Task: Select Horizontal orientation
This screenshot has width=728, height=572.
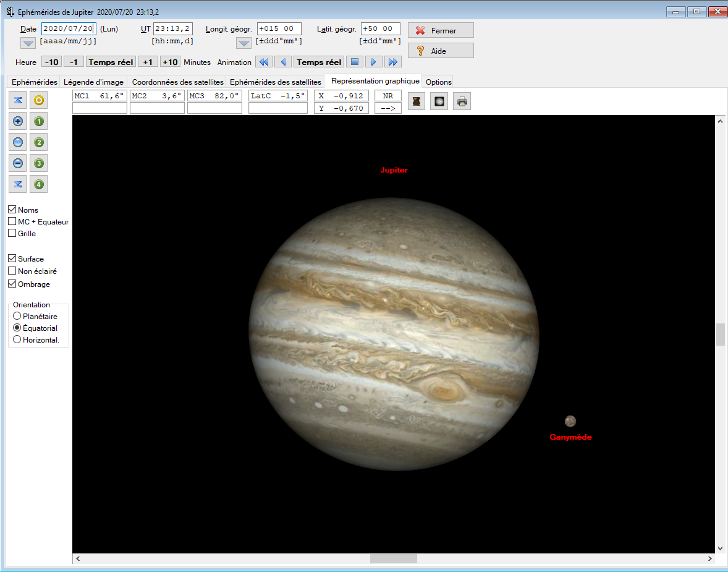Action: click(x=17, y=339)
